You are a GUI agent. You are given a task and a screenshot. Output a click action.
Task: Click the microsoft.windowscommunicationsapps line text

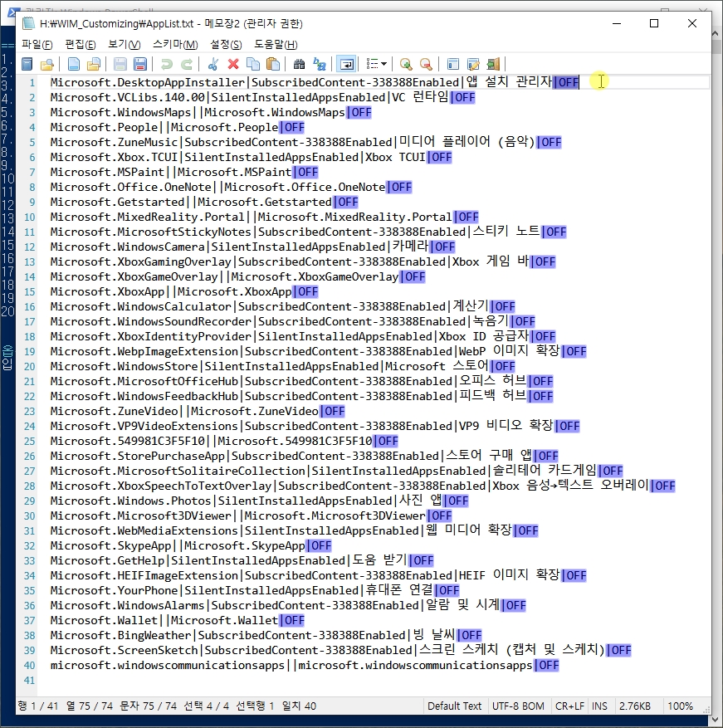click(305, 665)
